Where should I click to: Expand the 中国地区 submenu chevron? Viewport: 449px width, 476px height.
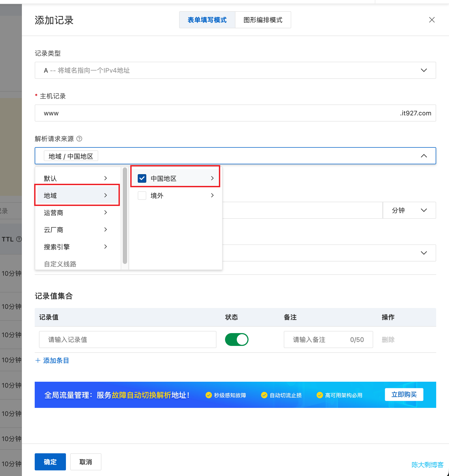tap(212, 178)
